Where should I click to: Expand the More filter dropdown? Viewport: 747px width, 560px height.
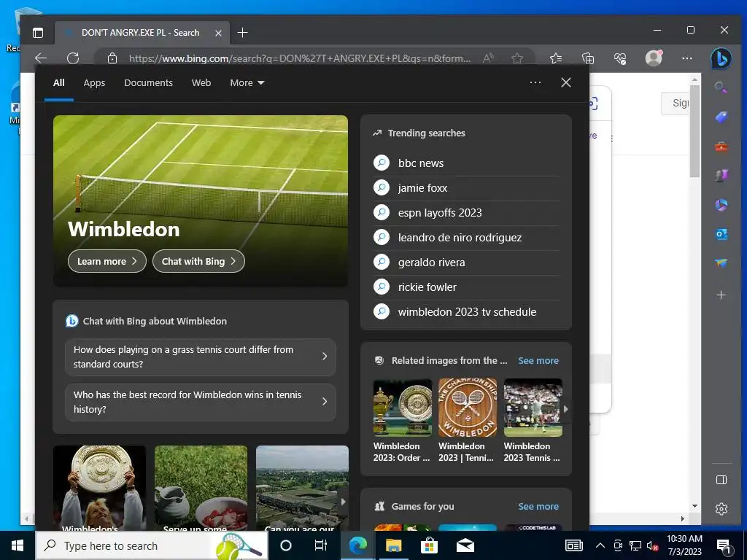247,83
